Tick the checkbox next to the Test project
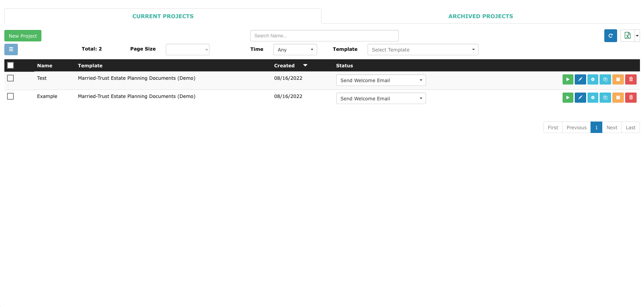The image size is (644, 307). (x=10, y=78)
